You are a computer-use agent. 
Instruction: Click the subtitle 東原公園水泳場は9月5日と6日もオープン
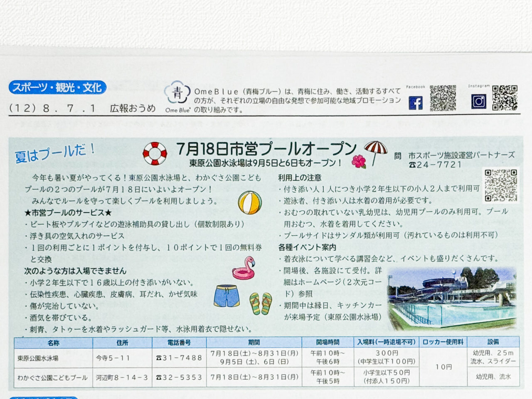[x=266, y=163]
